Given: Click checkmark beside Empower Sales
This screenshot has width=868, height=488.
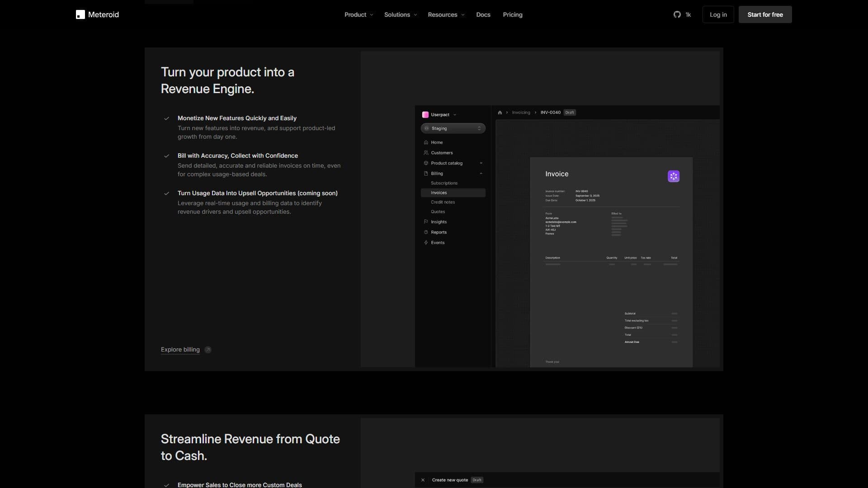Looking at the screenshot, I should pyautogui.click(x=167, y=485).
